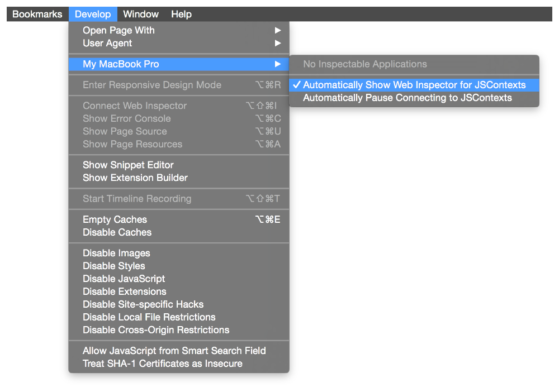Enable Automatically Pause Connecting to JSContexts
The width and height of the screenshot is (559, 392).
407,98
